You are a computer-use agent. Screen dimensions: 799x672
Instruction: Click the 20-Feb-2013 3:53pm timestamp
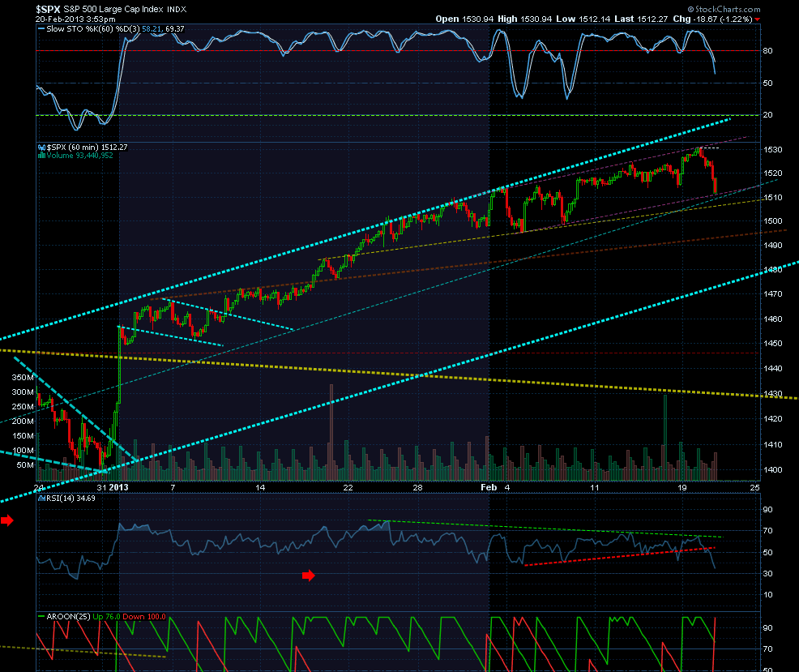pyautogui.click(x=75, y=19)
